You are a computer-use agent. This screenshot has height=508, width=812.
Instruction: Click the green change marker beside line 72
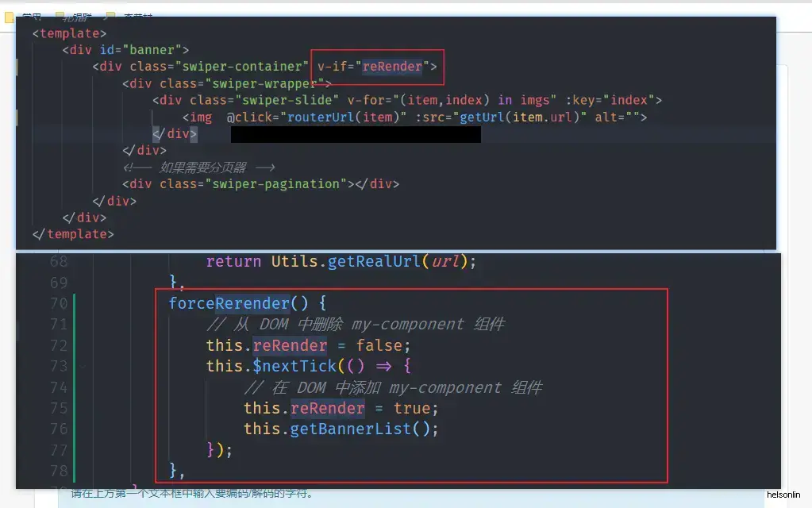coord(74,345)
